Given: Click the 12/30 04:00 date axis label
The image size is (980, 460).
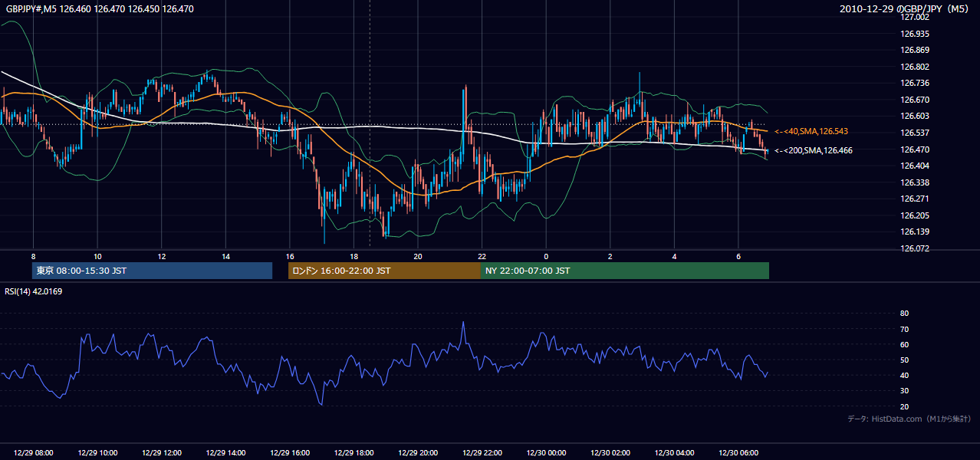Looking at the screenshot, I should (x=674, y=453).
